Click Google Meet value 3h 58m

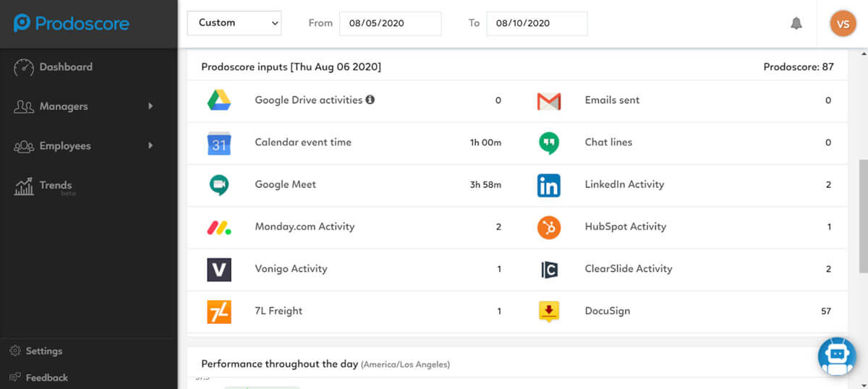[485, 184]
